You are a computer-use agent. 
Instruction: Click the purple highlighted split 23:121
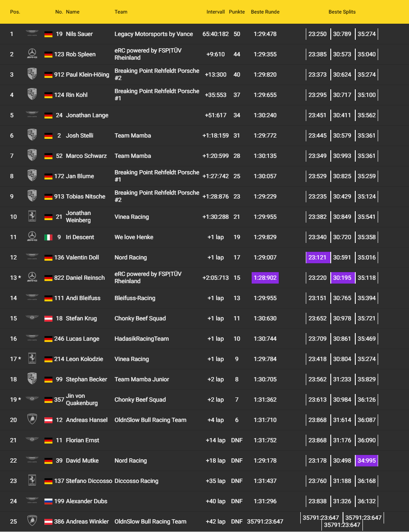[x=318, y=257]
